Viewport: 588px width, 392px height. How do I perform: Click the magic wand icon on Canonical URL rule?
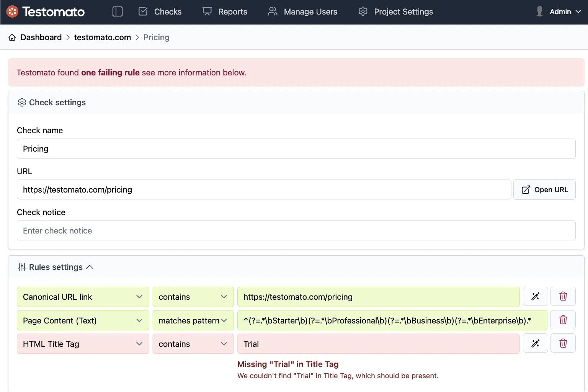(535, 296)
